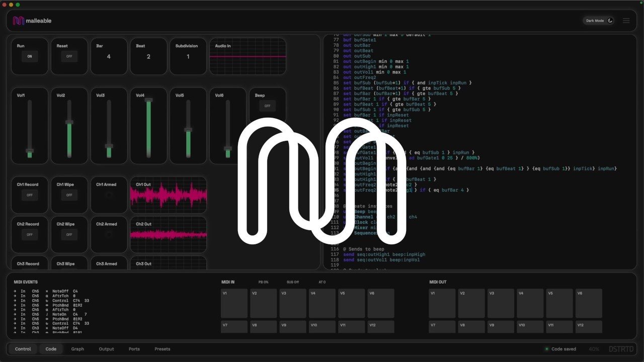Click MIDI IN pad V3
Image resolution: width=644 pixels, height=362 pixels.
coord(293,303)
